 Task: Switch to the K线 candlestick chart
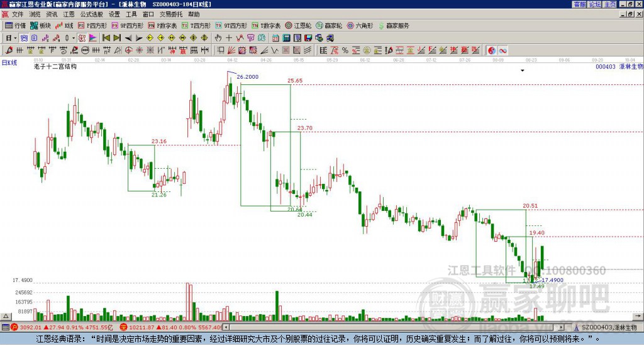pyautogui.click(x=65, y=25)
